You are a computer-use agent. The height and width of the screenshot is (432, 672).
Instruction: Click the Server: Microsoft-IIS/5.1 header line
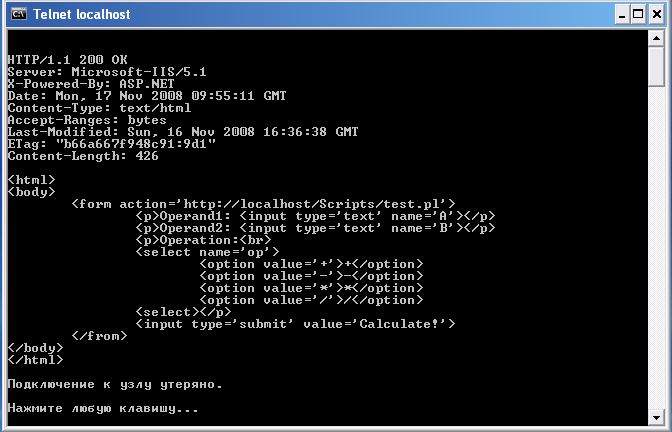[x=107, y=72]
